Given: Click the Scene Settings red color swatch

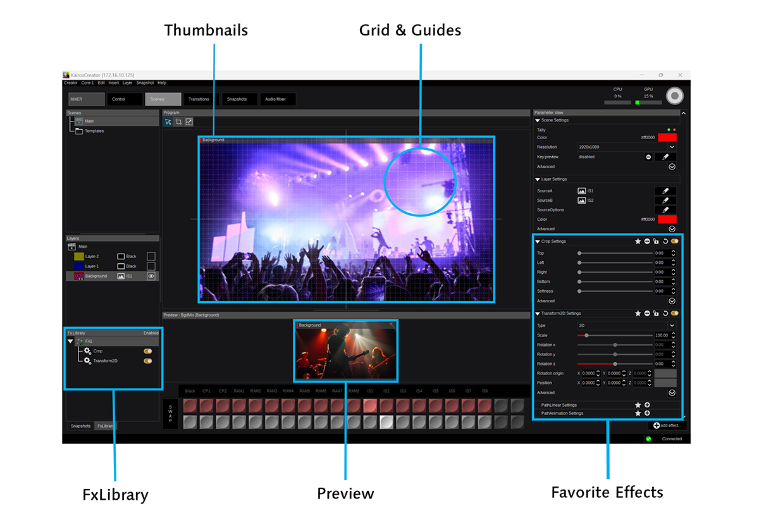Looking at the screenshot, I should pos(667,137).
